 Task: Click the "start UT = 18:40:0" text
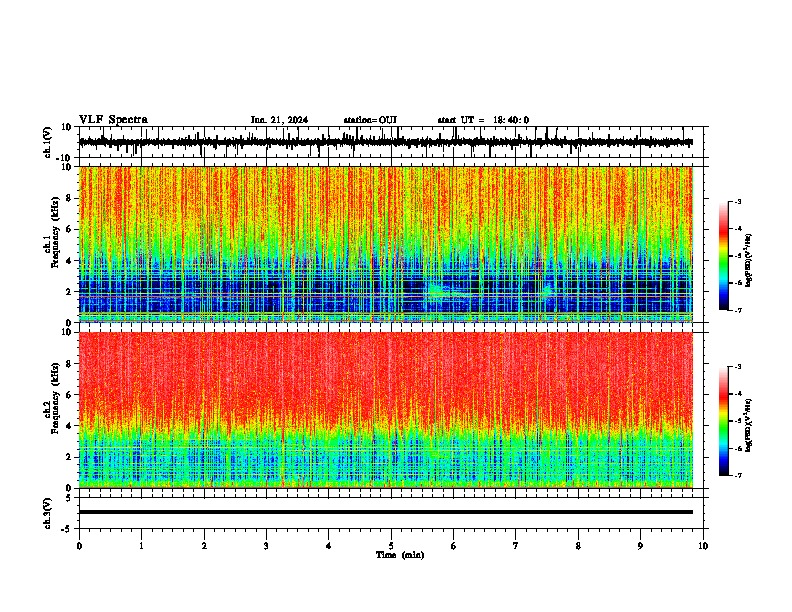tap(483, 120)
